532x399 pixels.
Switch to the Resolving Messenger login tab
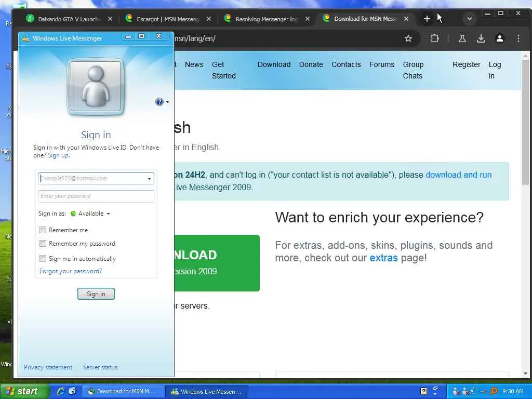(x=267, y=19)
